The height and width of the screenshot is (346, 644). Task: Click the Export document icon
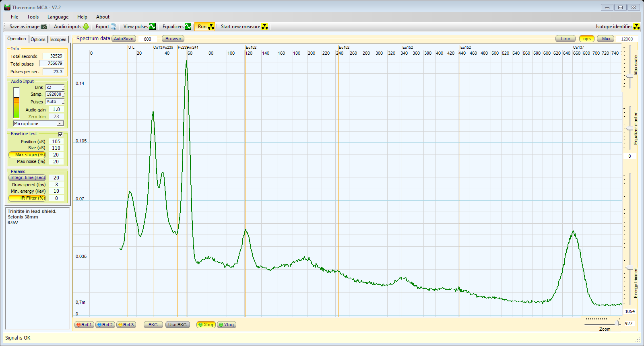pos(114,27)
